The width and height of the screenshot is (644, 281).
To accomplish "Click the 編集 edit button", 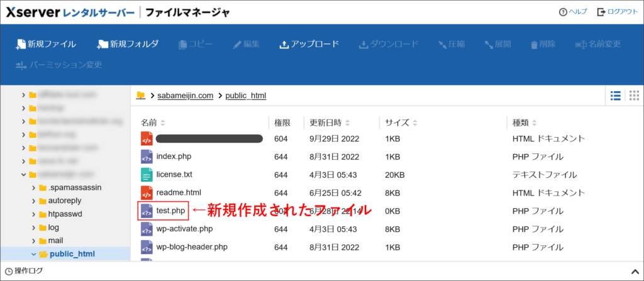I will pos(246,44).
